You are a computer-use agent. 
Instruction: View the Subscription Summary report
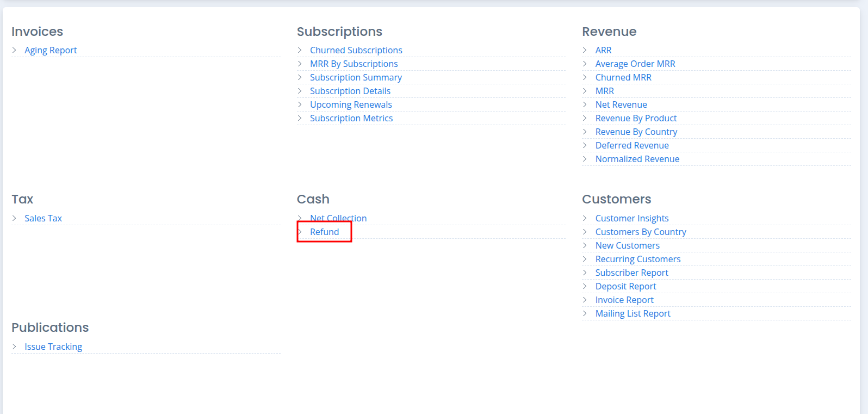[x=356, y=77]
